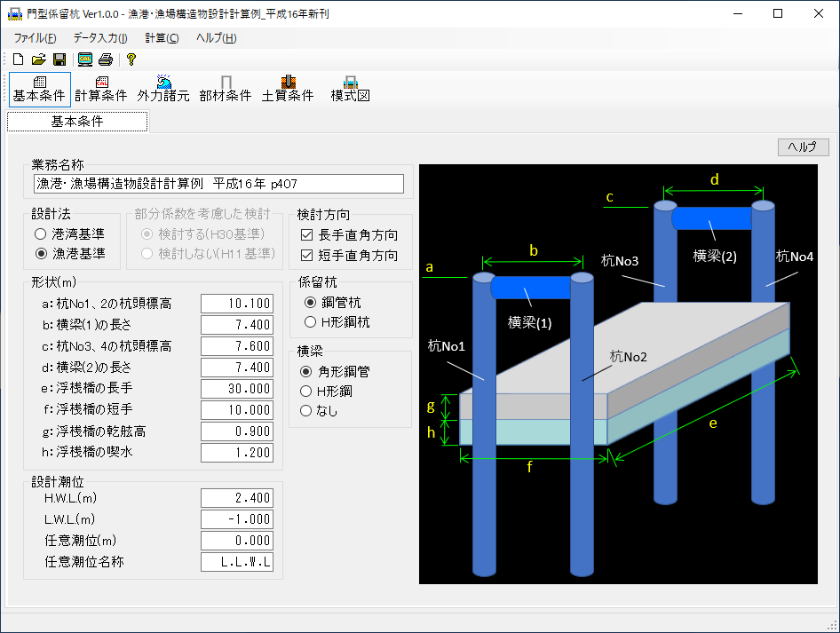Viewport: 840px width, 633px height.
Task: Click the c: 杭No3、4の杭頭標高 field
Action: point(237,346)
